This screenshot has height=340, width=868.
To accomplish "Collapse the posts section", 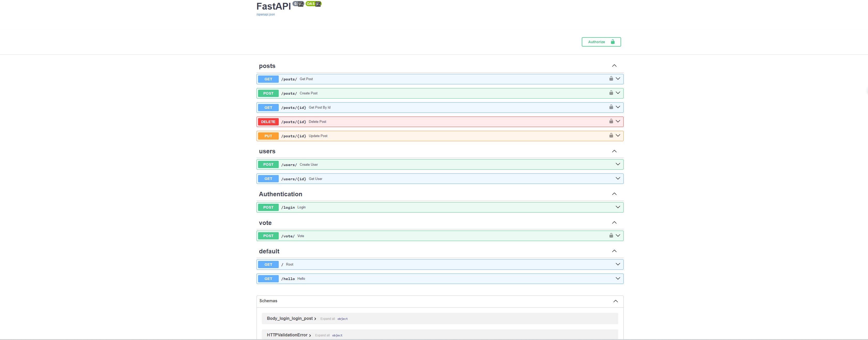I will point(614,66).
